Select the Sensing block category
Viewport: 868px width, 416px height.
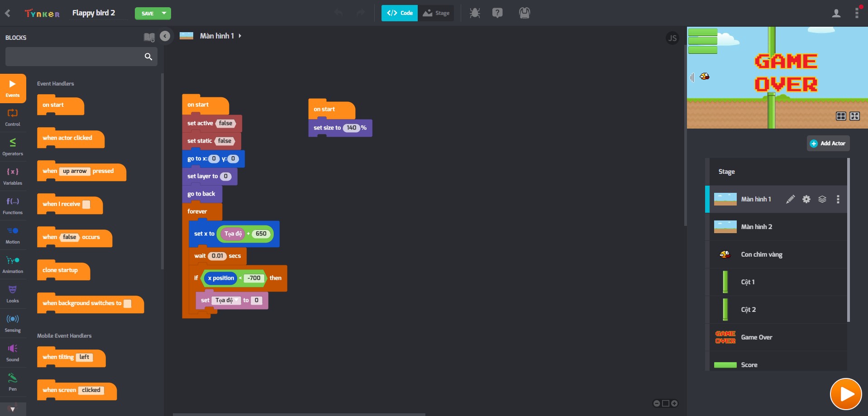13,324
